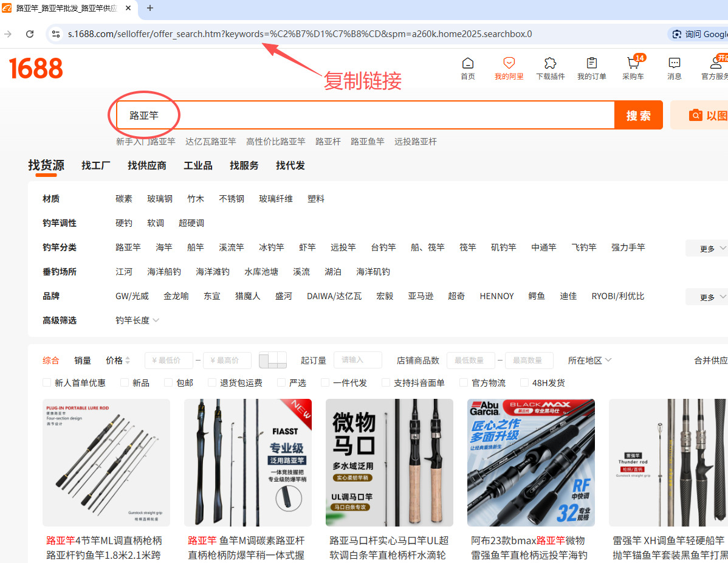Image resolution: width=728 pixels, height=563 pixels.
Task: Switch to 找货源 tab
Action: tap(46, 165)
